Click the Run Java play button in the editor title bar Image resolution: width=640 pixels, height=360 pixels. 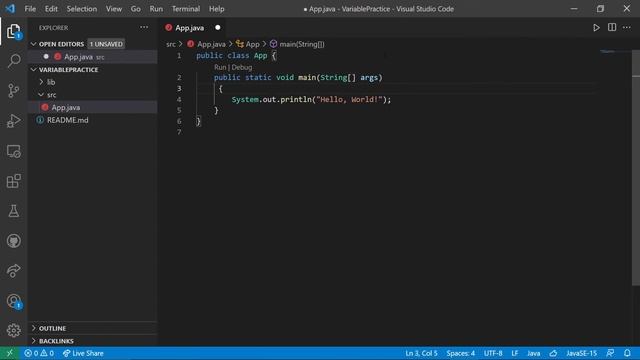[x=596, y=28]
